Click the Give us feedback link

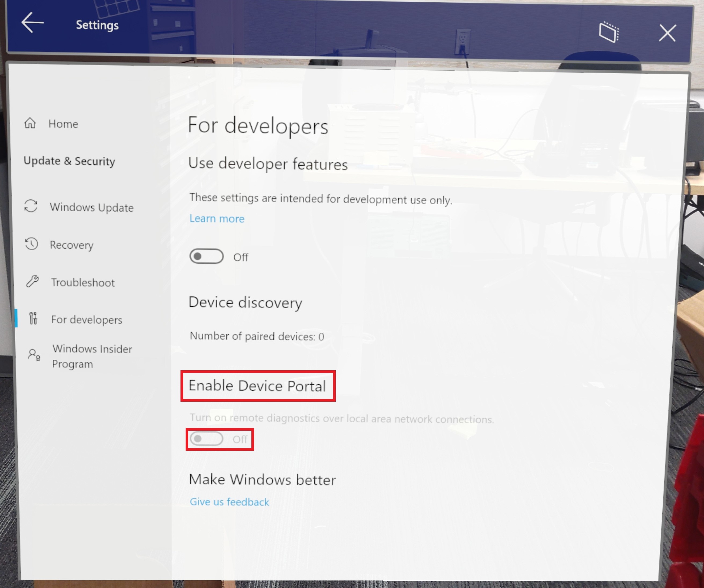tap(229, 502)
